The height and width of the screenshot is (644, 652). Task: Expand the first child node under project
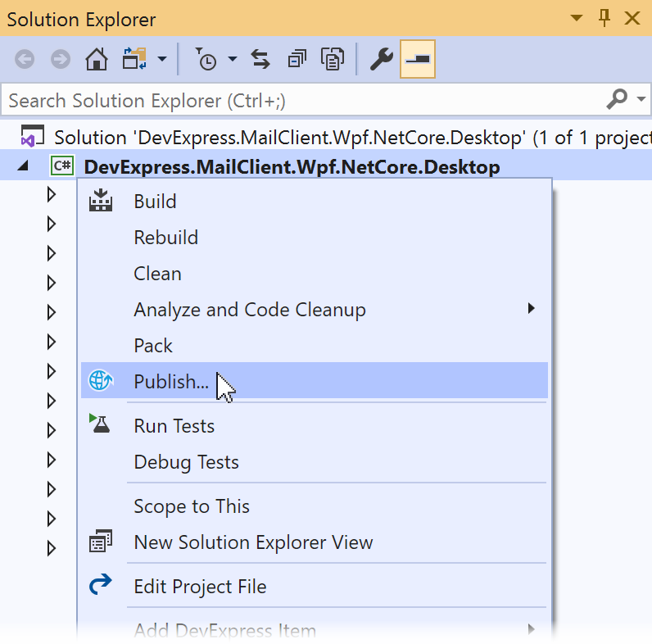[52, 194]
